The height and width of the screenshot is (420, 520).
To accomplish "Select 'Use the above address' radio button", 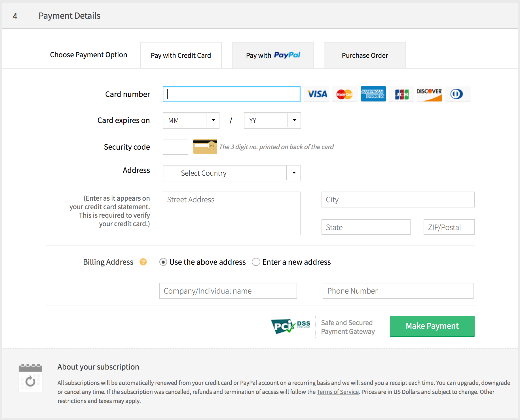I will 163,262.
